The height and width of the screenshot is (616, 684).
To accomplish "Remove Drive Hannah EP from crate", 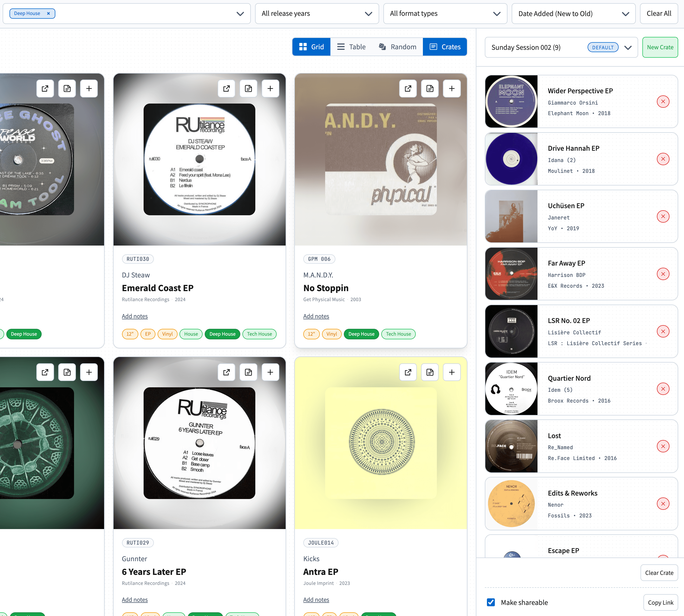I will [663, 159].
